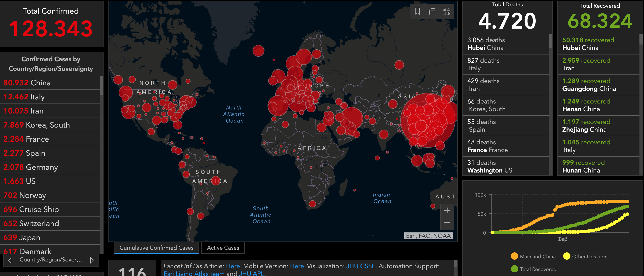
Task: Click the Esri, FAO, NOAA attribution
Action: [428, 236]
